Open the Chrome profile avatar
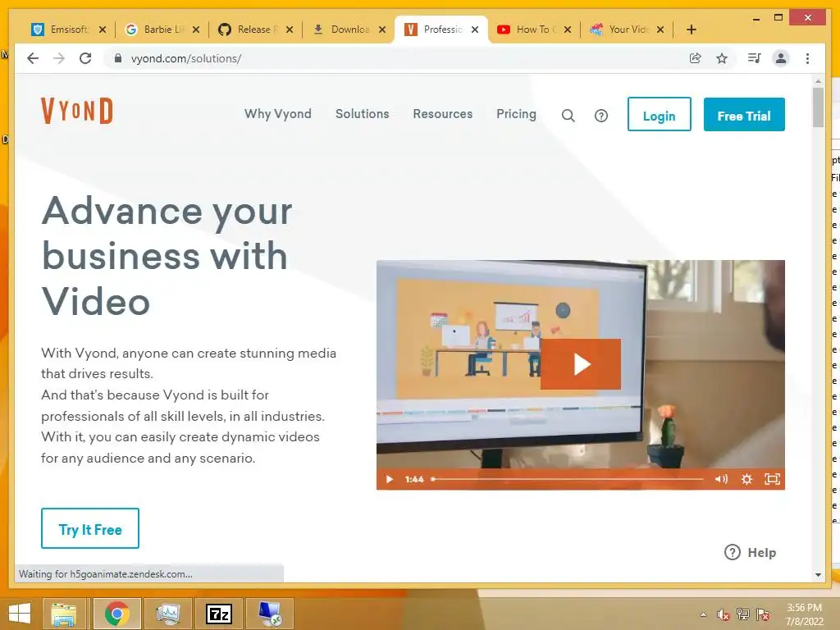 (781, 58)
